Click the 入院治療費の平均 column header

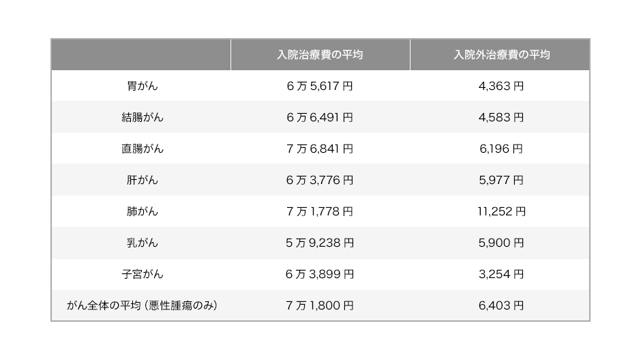320,55
